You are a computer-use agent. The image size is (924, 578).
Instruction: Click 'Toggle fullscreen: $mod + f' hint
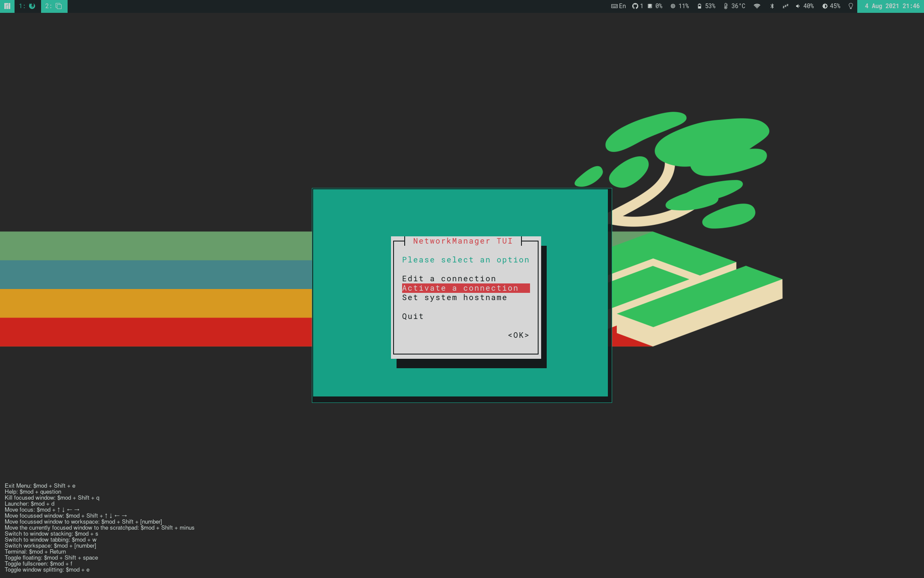coord(38,563)
